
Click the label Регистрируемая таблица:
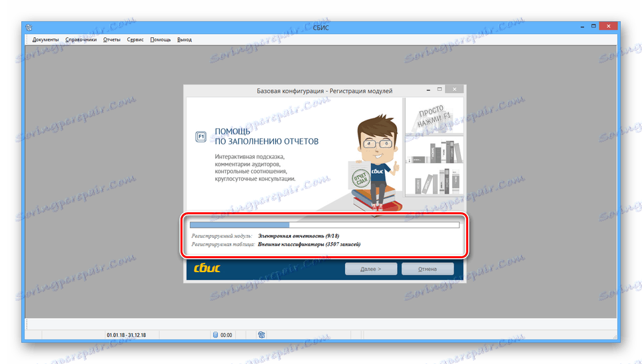click(223, 244)
